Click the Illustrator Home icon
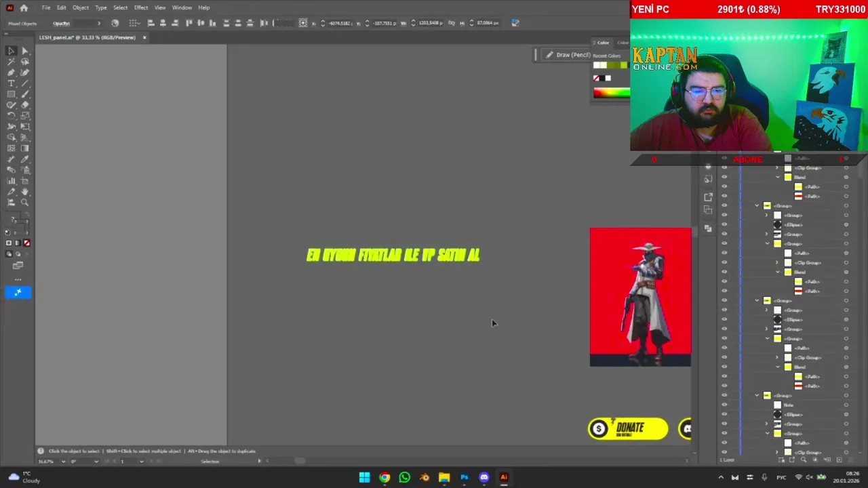The image size is (868, 488). 24,7
